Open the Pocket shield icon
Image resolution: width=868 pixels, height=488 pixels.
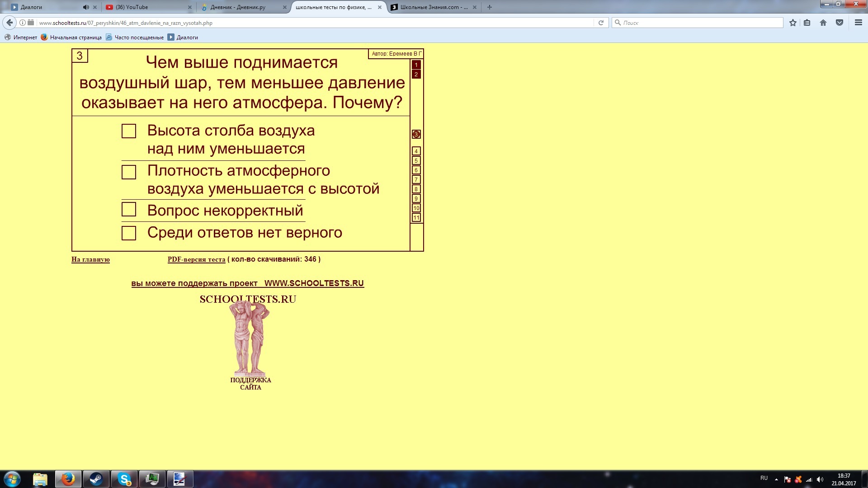coord(839,23)
